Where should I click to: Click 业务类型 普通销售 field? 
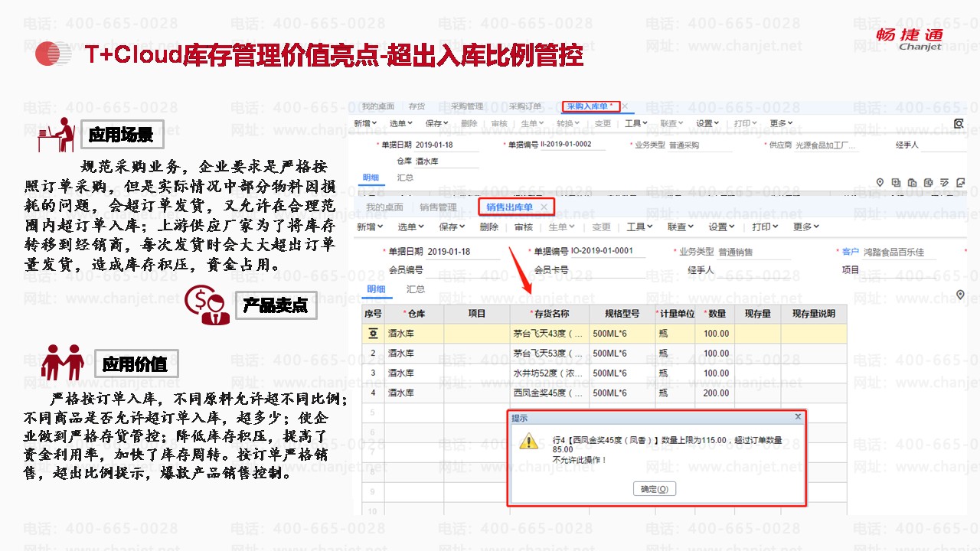point(753,252)
